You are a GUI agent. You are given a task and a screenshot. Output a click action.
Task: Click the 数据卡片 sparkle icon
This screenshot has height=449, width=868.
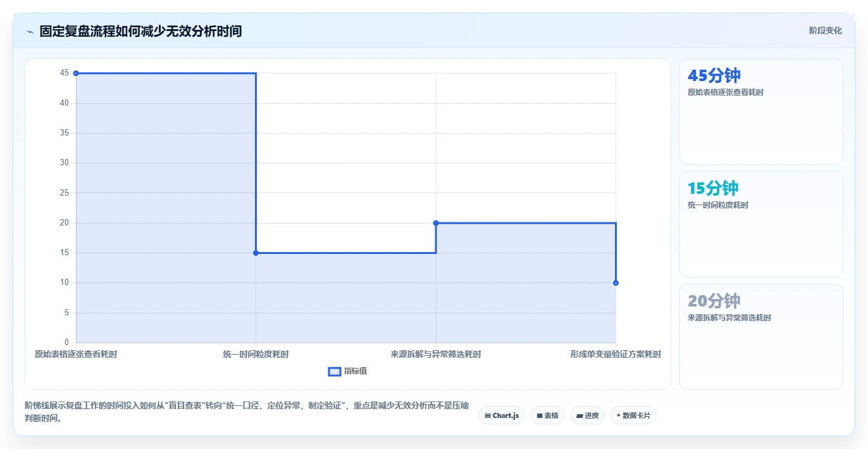click(x=618, y=416)
